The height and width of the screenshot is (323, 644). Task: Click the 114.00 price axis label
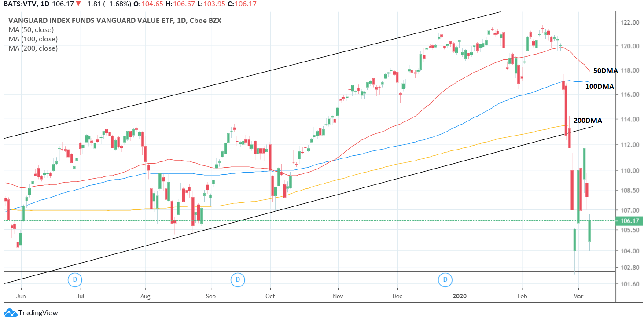pyautogui.click(x=629, y=120)
